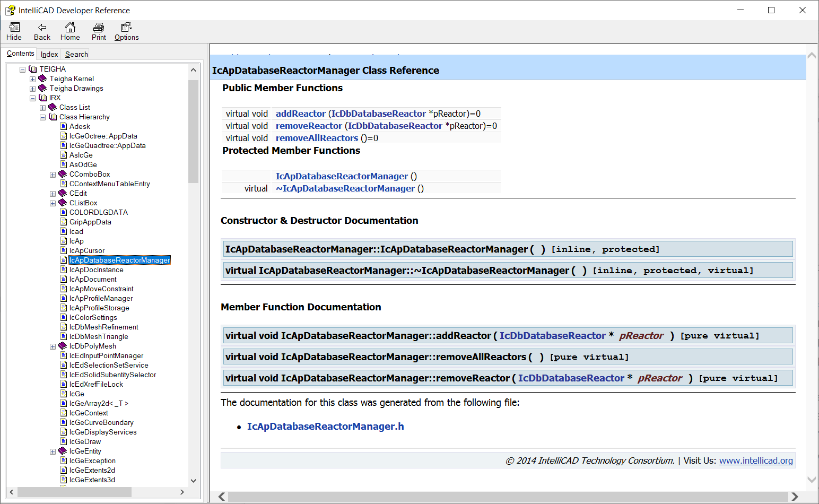819x504 pixels.
Task: Open the removeReactor function link
Action: (309, 126)
